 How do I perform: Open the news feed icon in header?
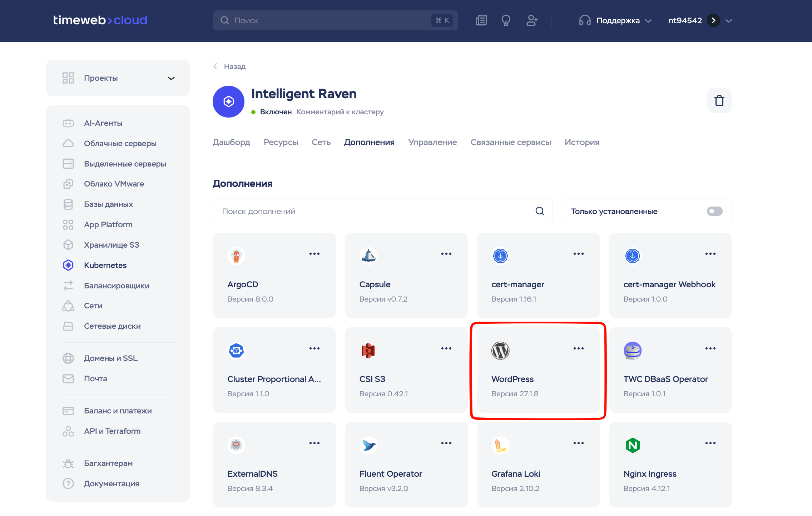coord(481,20)
